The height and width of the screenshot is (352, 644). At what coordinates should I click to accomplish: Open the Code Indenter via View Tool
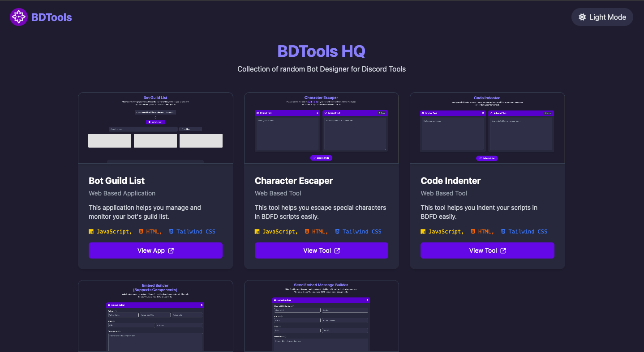pyautogui.click(x=487, y=250)
